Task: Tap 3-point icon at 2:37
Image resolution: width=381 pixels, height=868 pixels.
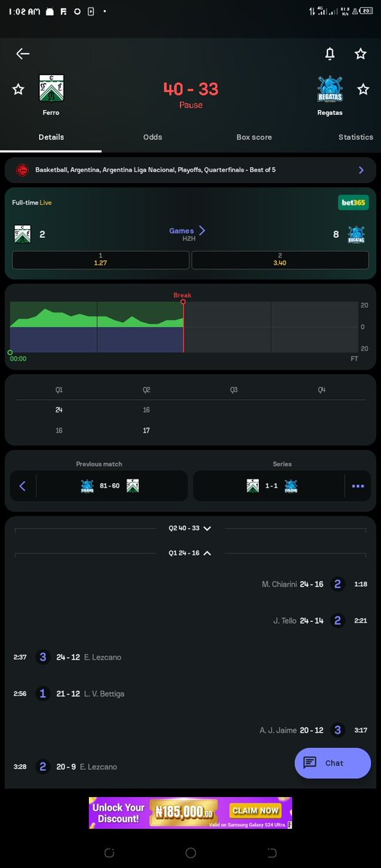Action: [x=43, y=658]
